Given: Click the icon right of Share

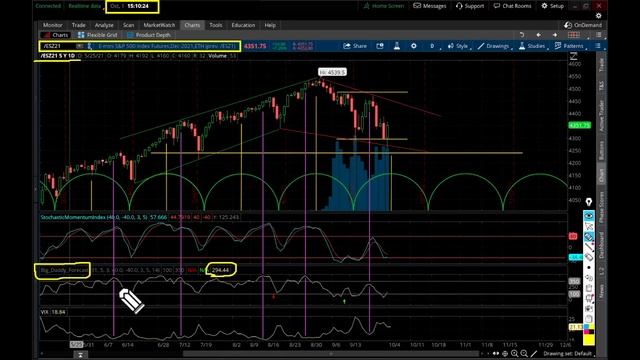Looking at the screenshot, I should pyautogui.click(x=380, y=46).
